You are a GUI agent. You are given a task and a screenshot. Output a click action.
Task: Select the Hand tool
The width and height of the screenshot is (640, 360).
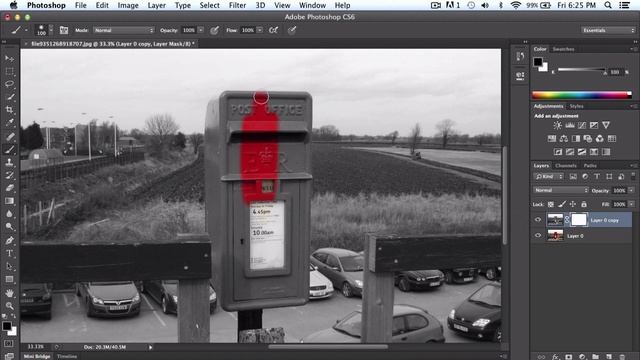(x=9, y=293)
